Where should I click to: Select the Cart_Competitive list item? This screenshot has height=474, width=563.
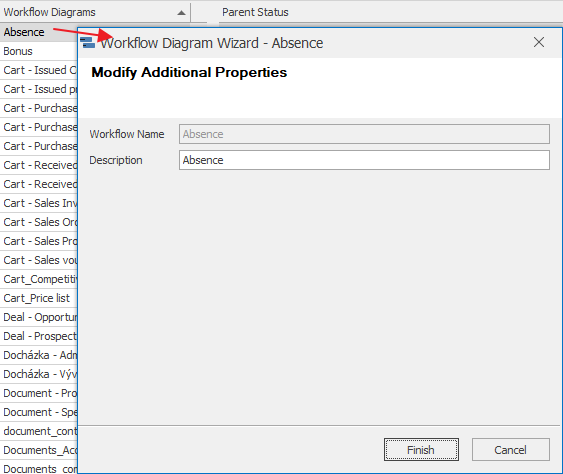[38, 279]
